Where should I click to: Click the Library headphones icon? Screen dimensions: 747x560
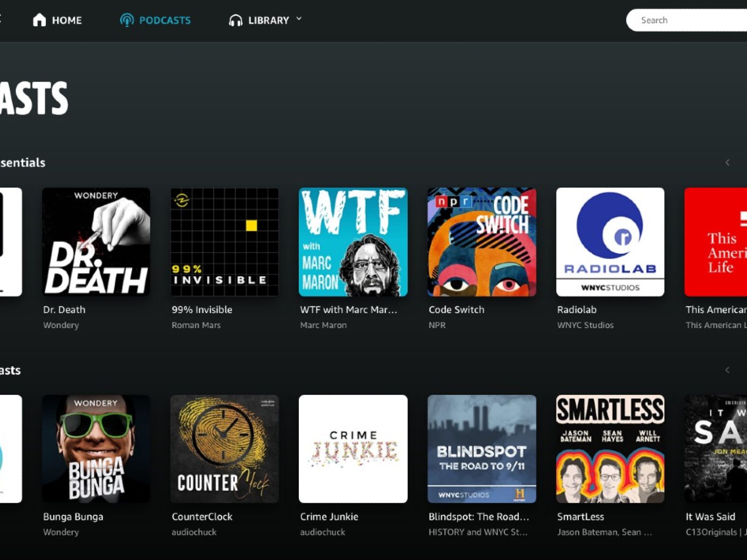tap(235, 21)
